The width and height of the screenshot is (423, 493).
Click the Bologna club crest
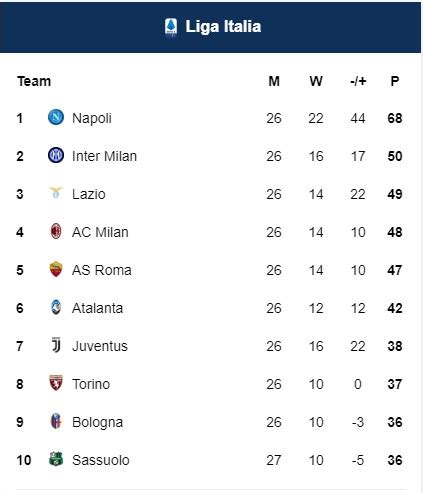[x=56, y=421]
